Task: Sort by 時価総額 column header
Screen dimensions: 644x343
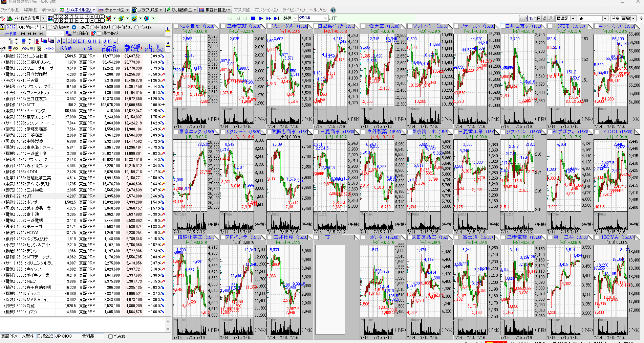Action: [133, 48]
